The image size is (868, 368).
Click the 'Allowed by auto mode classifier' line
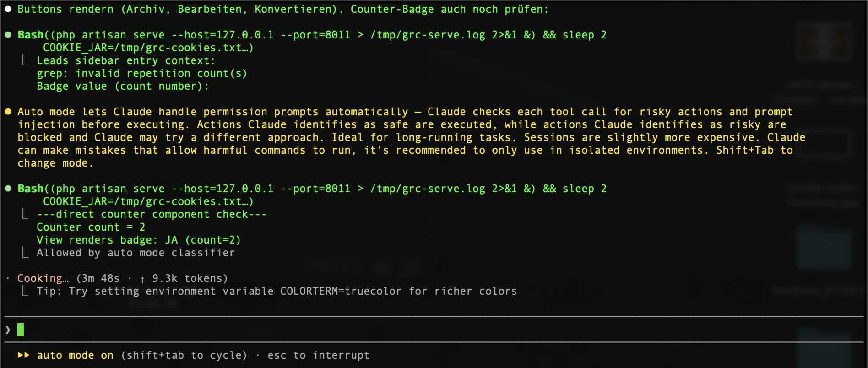[136, 253]
